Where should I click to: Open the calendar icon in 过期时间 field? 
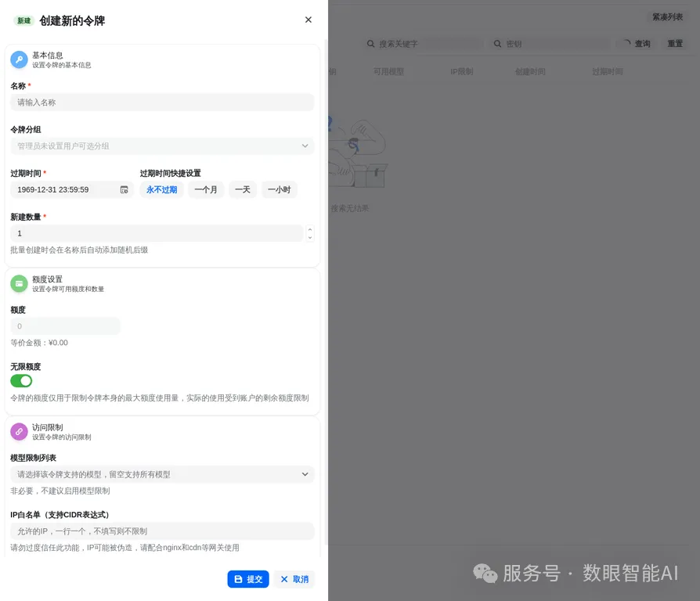tap(124, 189)
